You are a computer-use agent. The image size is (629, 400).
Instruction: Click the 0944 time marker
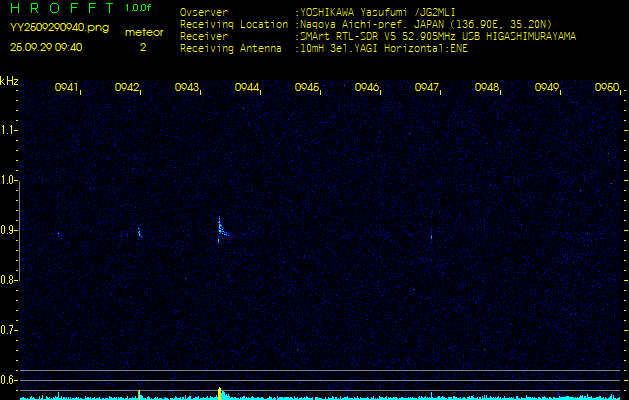click(246, 87)
